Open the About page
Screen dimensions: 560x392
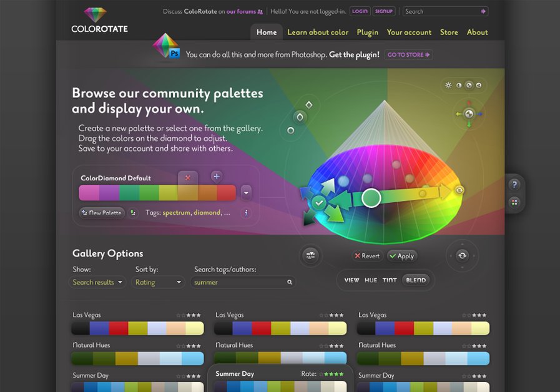(x=477, y=32)
